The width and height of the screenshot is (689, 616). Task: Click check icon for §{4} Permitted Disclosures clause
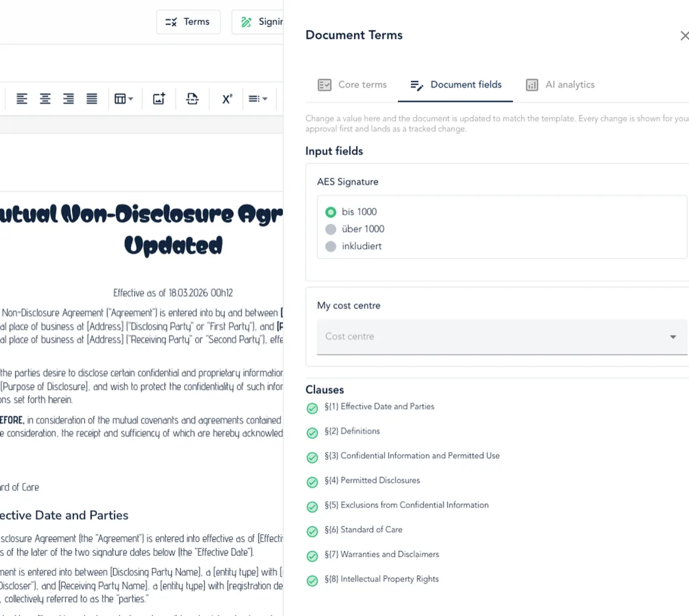(x=312, y=482)
